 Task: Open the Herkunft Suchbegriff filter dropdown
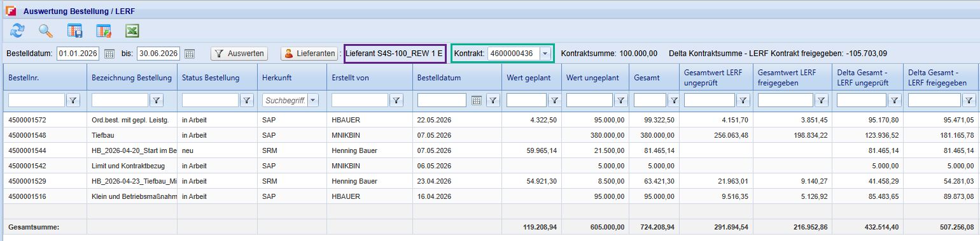313,100
